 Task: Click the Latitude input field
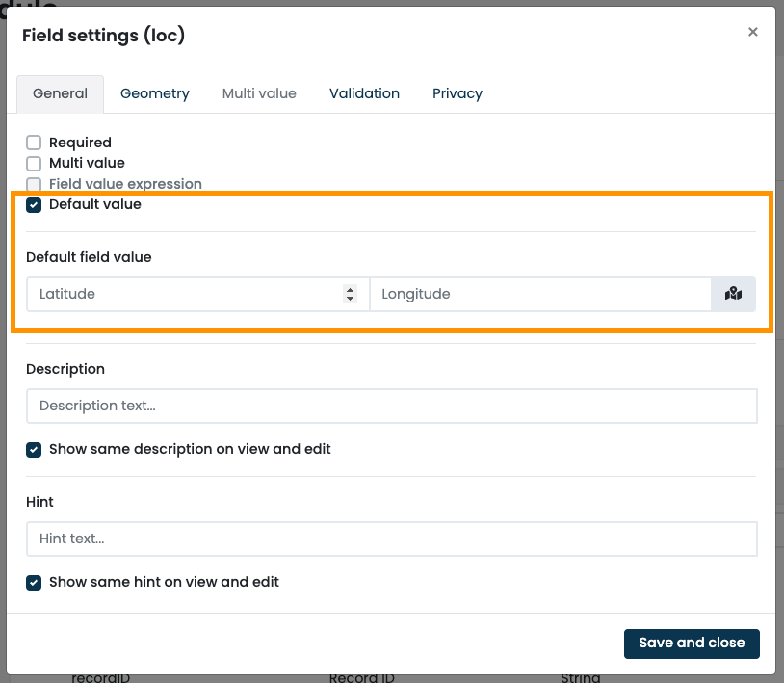point(173,294)
